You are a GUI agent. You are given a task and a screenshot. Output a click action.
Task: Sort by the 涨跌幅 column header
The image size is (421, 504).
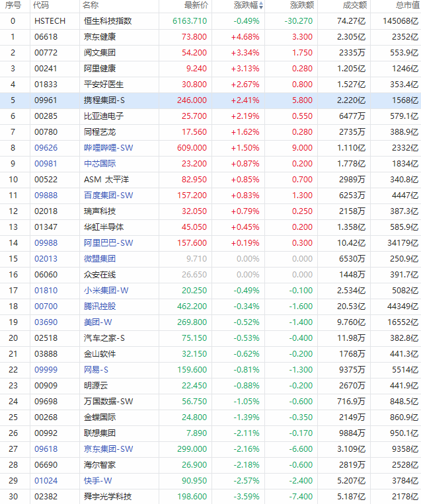pyautogui.click(x=246, y=5)
